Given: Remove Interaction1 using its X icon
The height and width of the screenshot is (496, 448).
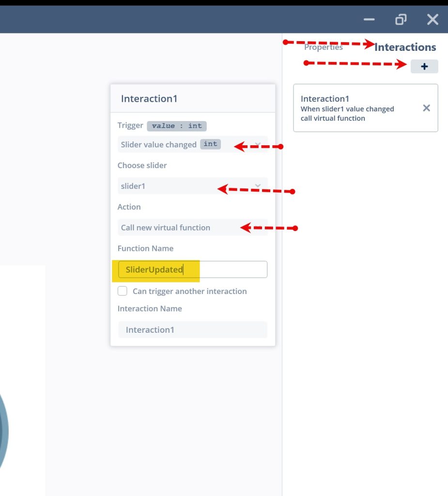Looking at the screenshot, I should click(x=426, y=108).
